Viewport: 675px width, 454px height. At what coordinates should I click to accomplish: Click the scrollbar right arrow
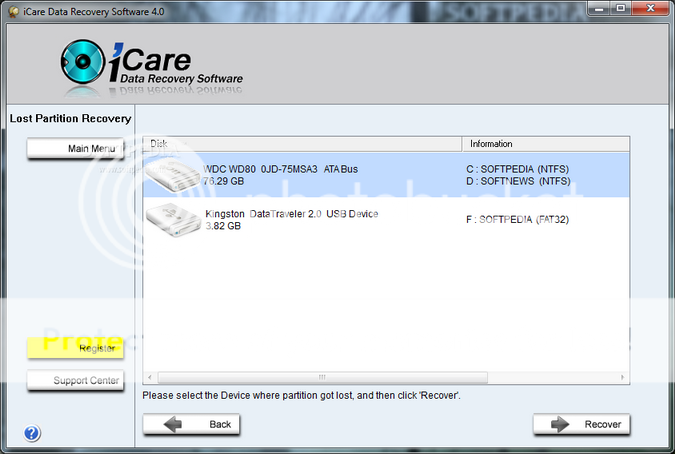(x=622, y=377)
